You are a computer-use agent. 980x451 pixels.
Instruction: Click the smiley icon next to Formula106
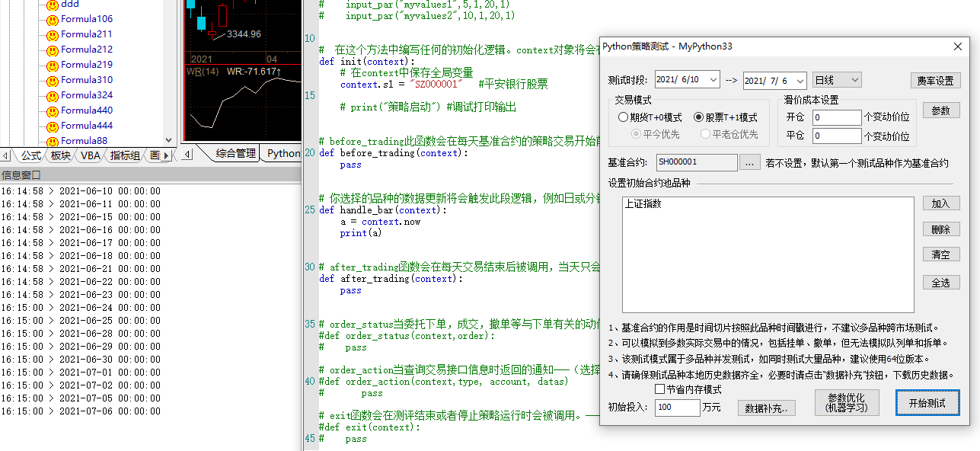tap(52, 20)
